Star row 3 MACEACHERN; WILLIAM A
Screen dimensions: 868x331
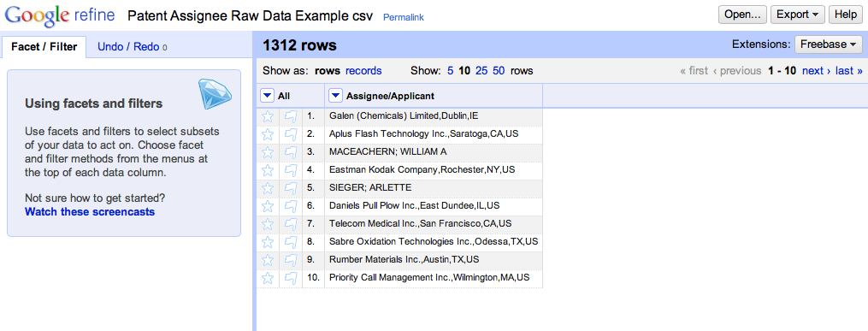268,152
